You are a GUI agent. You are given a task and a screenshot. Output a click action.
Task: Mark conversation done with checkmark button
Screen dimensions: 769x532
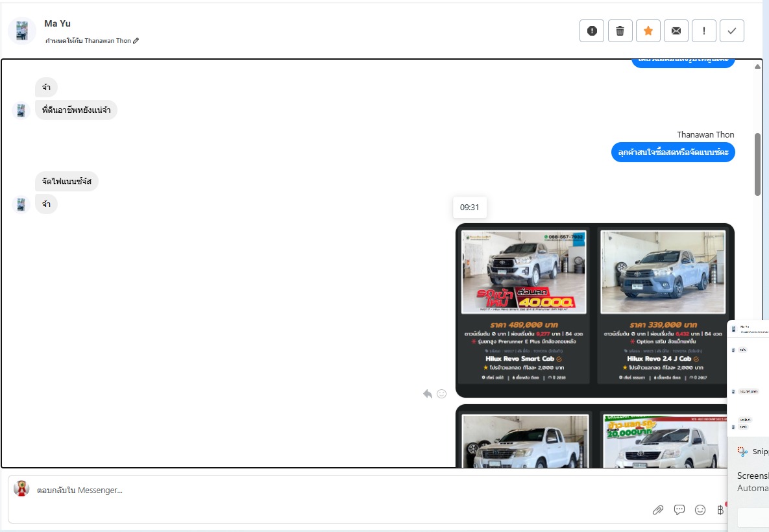point(732,30)
